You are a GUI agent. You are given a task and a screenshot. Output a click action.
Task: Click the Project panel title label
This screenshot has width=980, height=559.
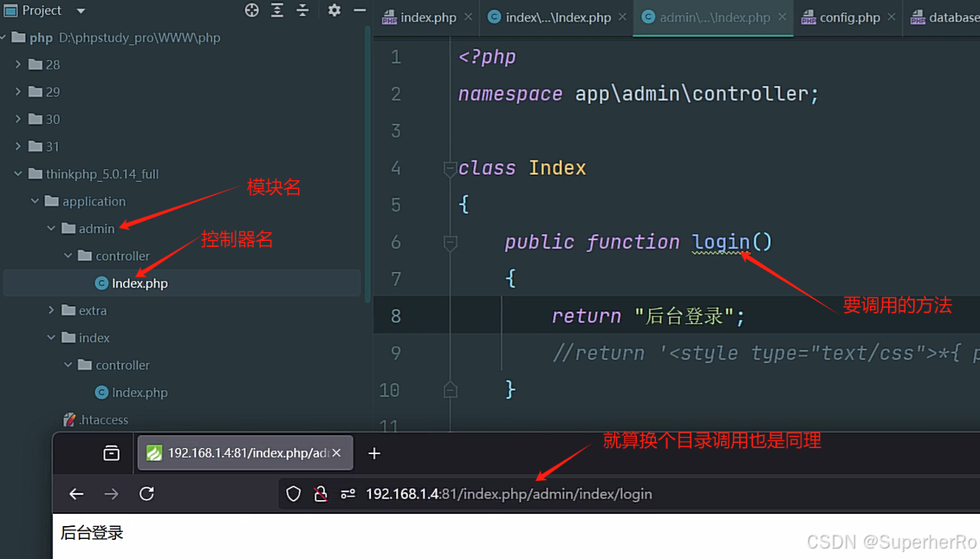(42, 10)
